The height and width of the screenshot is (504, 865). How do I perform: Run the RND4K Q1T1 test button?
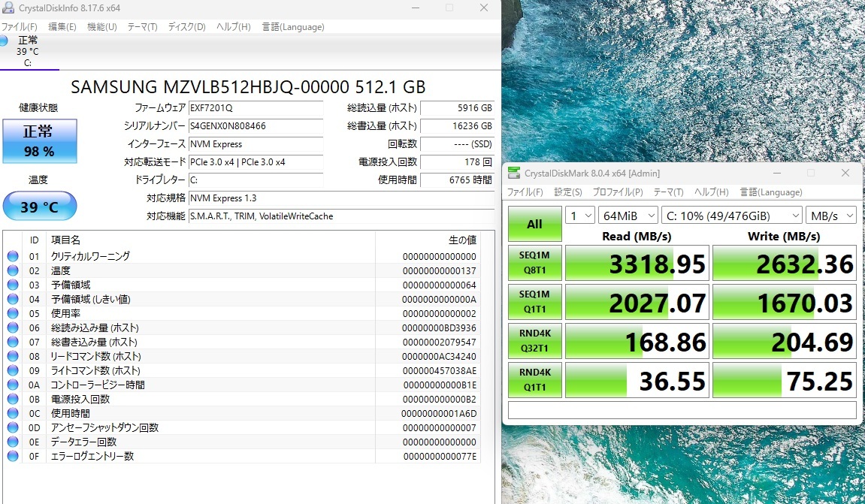[534, 380]
